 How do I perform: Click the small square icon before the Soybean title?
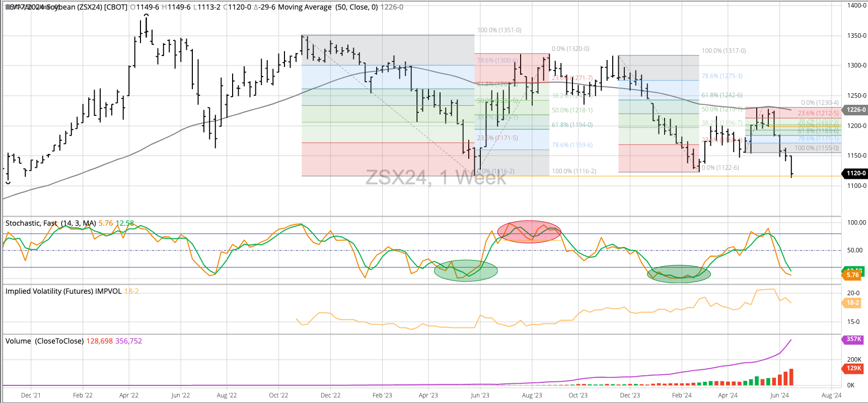tap(8, 7)
